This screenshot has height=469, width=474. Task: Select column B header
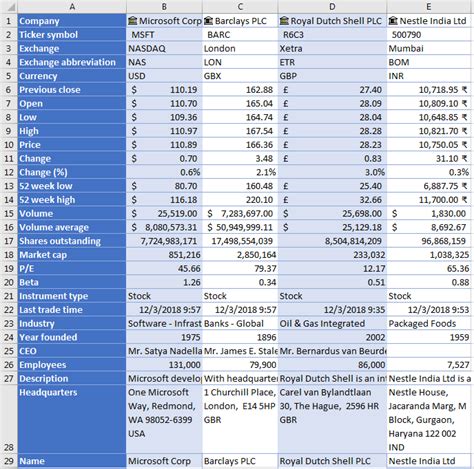(x=164, y=7)
